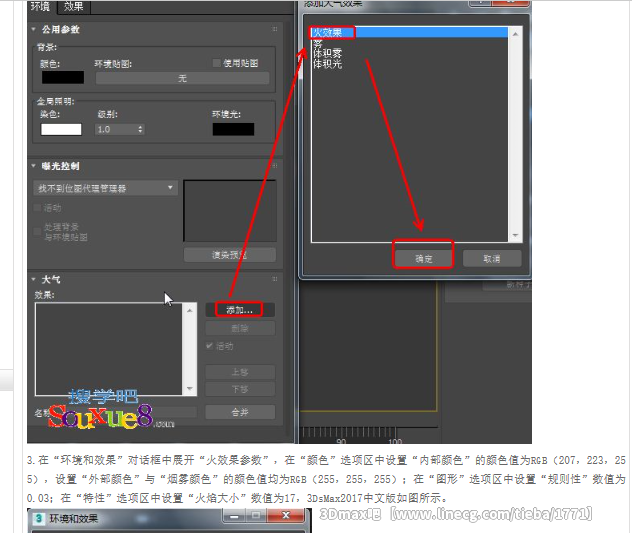Click the 效果 list scroll up arrow
The height and width of the screenshot is (533, 632).
coord(189,310)
